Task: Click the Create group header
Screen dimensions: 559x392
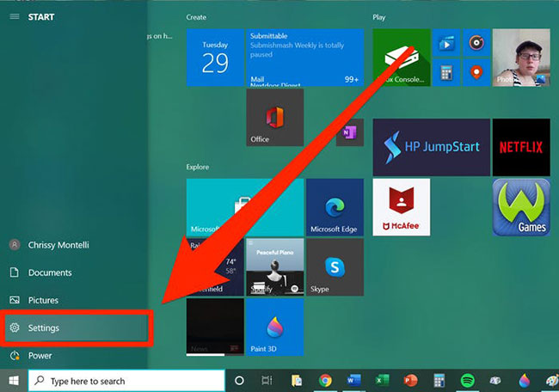Action: (x=196, y=17)
